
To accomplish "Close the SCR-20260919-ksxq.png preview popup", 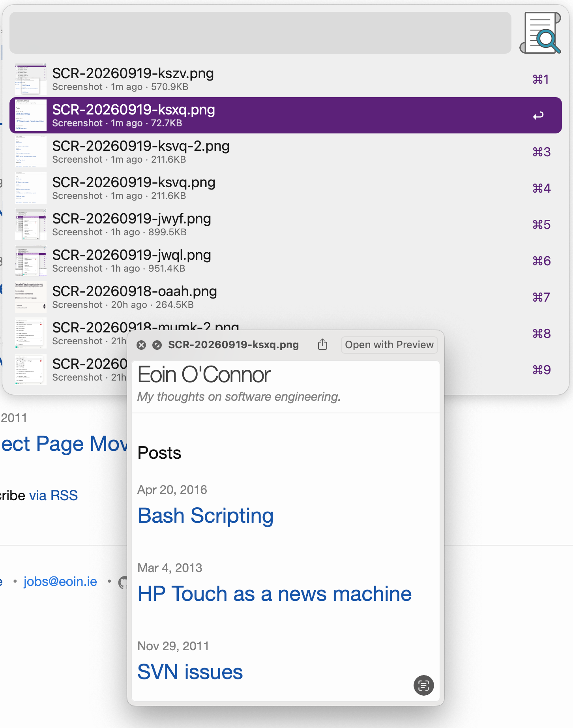I will [x=141, y=345].
